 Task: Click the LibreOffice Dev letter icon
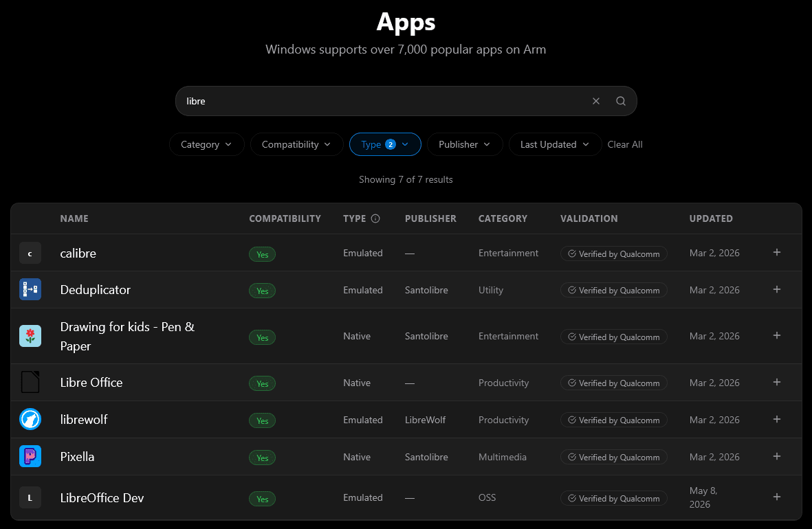[x=30, y=497]
